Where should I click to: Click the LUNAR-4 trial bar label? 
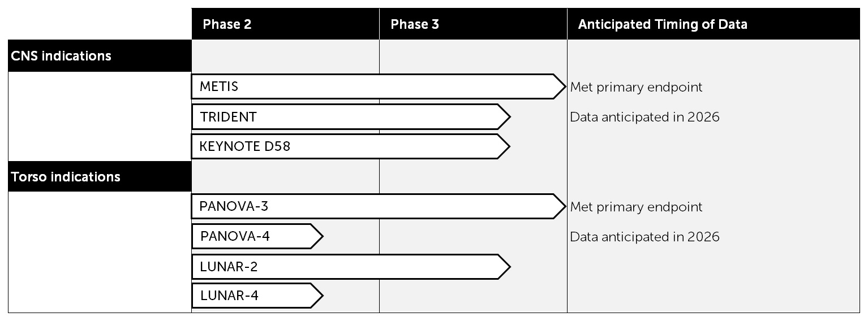pyautogui.click(x=229, y=296)
